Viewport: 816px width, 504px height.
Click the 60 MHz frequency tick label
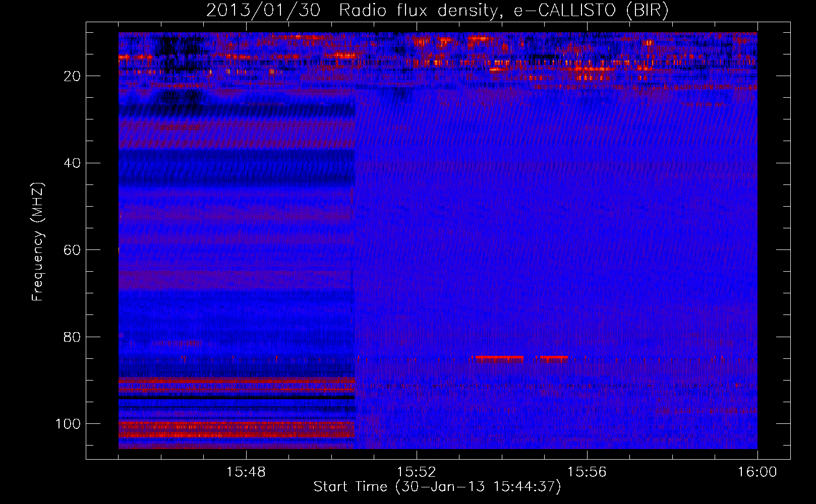(72, 250)
